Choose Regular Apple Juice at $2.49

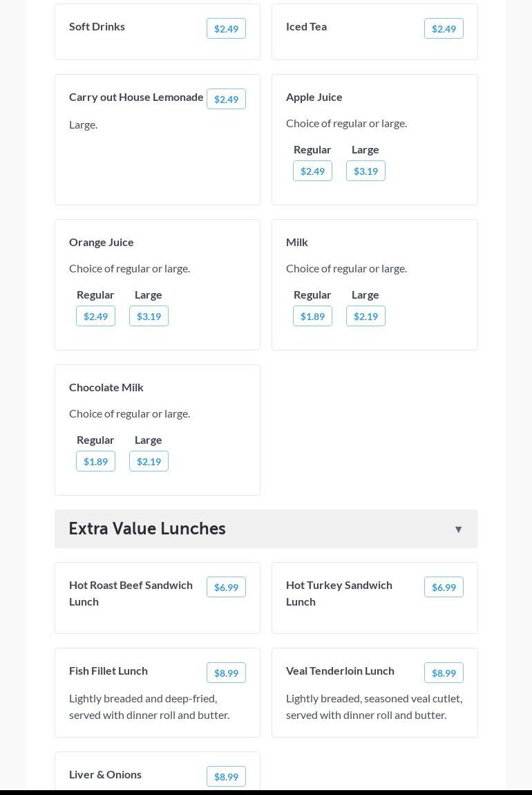312,171
